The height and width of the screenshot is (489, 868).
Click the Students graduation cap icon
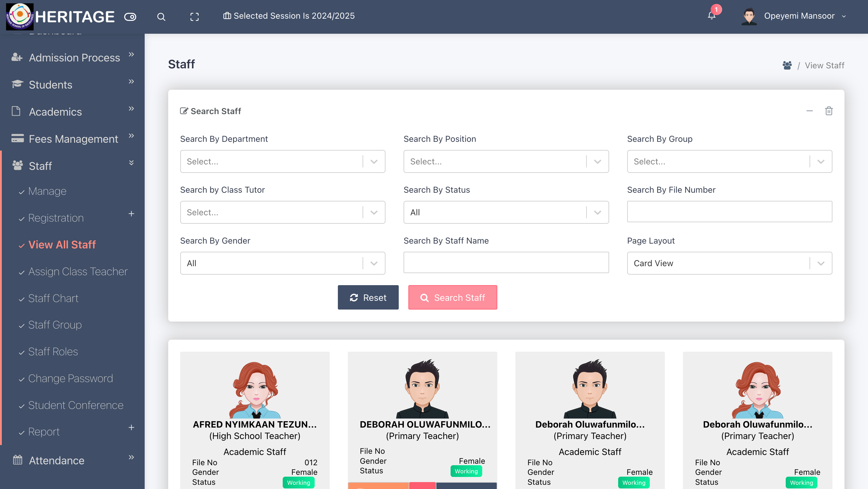[x=17, y=84]
